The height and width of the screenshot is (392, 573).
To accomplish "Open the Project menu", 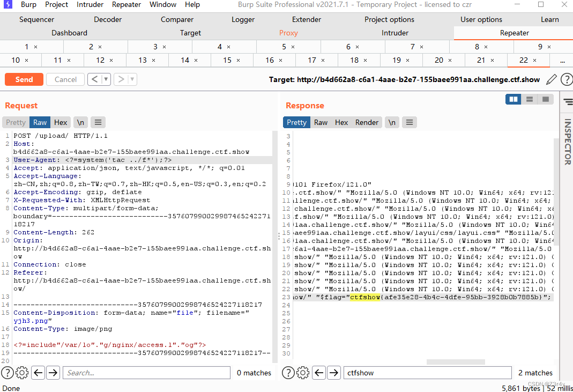I will pos(56,4).
